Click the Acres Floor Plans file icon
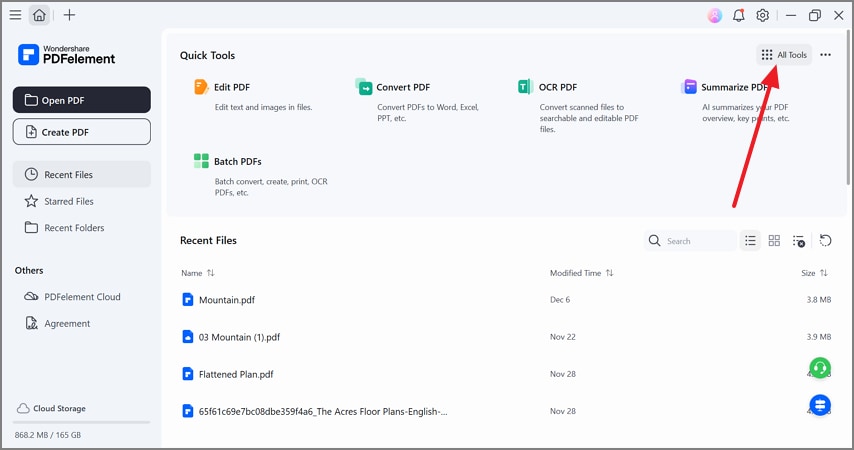 187,411
